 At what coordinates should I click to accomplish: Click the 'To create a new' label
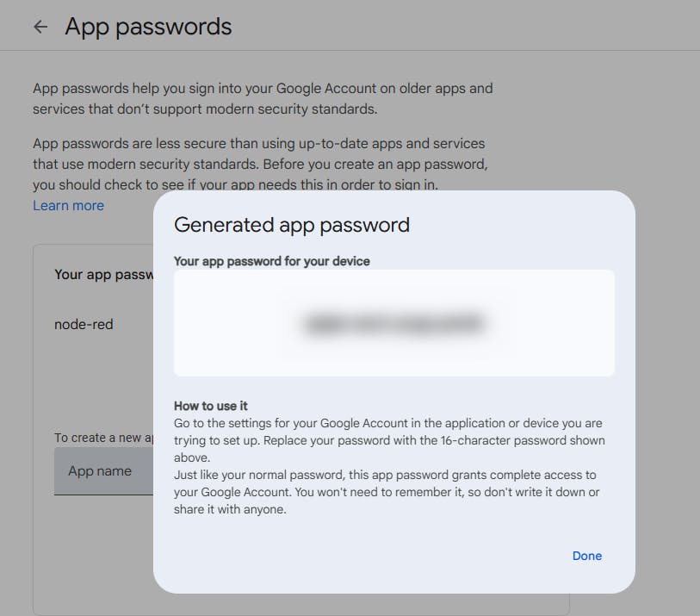(x=103, y=438)
